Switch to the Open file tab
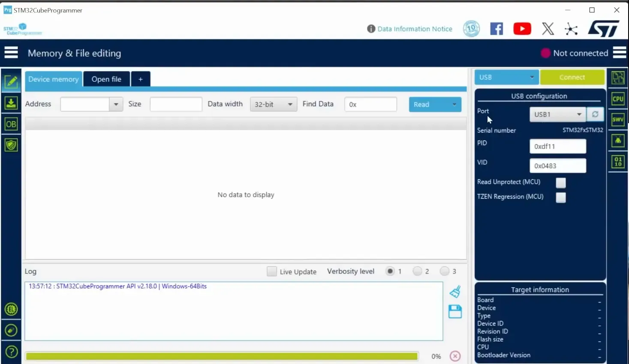 (106, 79)
